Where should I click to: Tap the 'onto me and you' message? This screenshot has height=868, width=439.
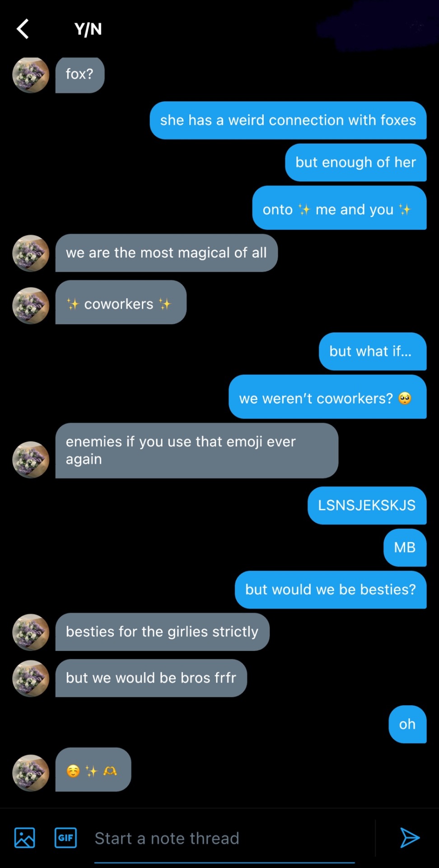(x=340, y=208)
